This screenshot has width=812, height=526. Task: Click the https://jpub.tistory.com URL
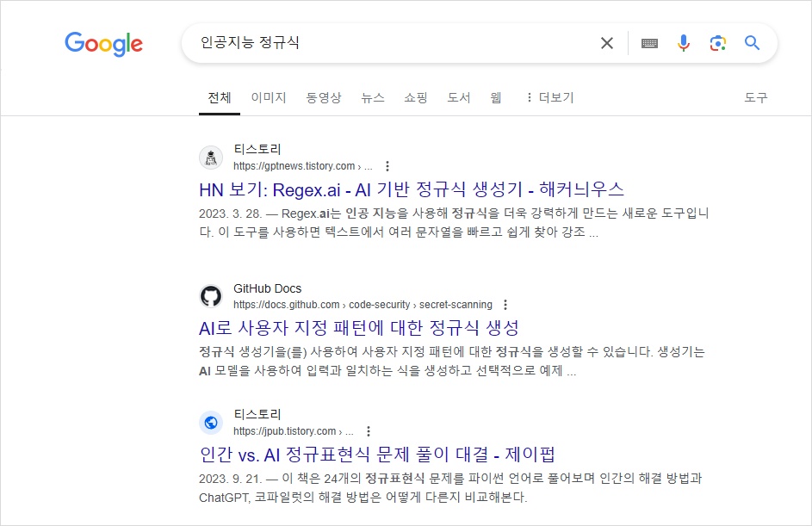tap(293, 431)
